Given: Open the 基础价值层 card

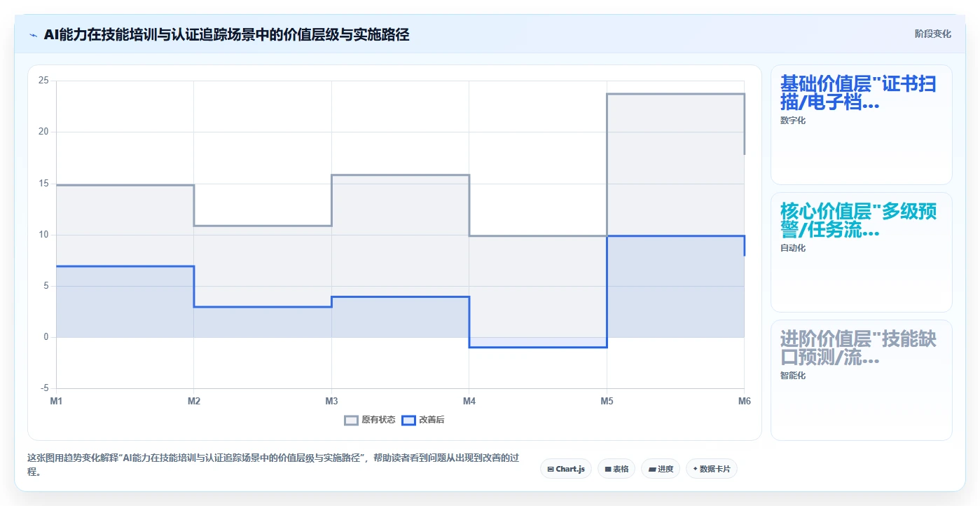Looking at the screenshot, I should (x=862, y=125).
